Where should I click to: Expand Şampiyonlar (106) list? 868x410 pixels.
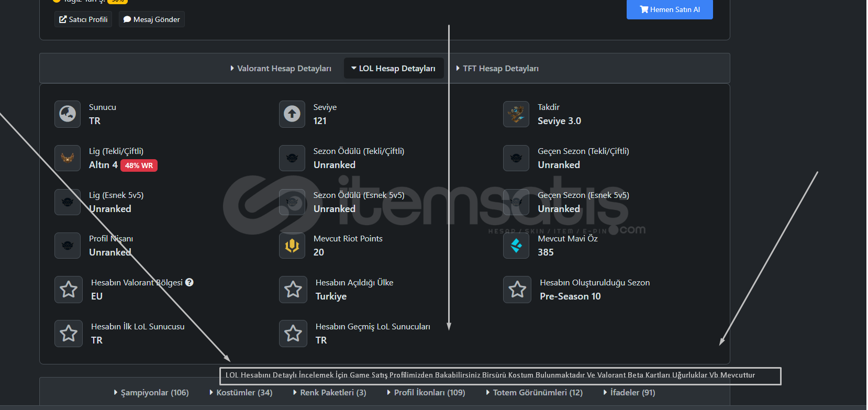point(151,392)
